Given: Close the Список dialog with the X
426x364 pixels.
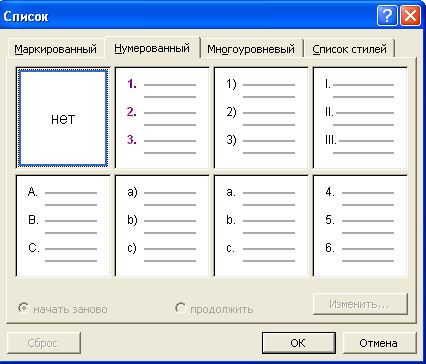Looking at the screenshot, I should (x=410, y=16).
